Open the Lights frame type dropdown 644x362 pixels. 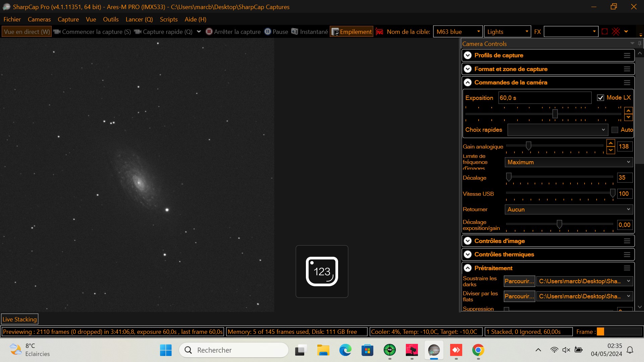pyautogui.click(x=507, y=32)
